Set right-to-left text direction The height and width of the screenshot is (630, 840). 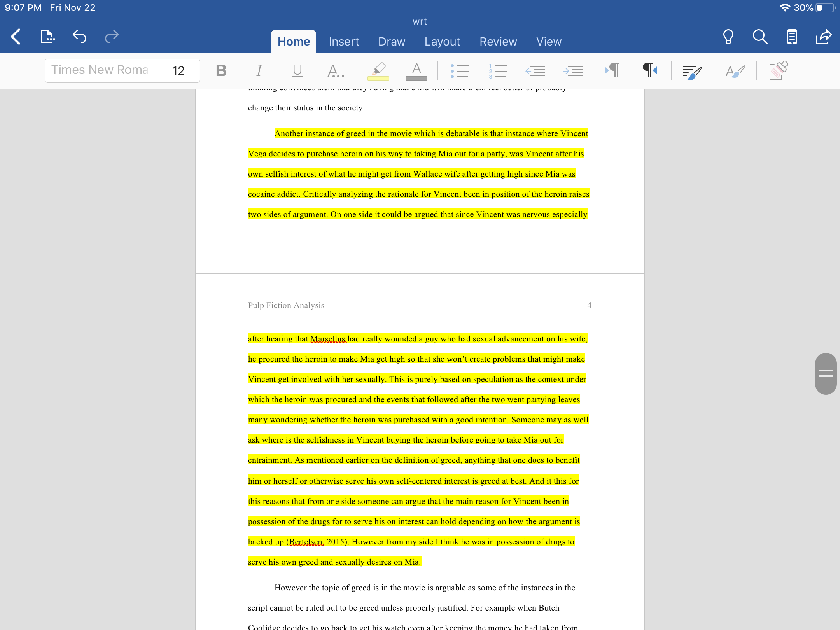(x=650, y=70)
